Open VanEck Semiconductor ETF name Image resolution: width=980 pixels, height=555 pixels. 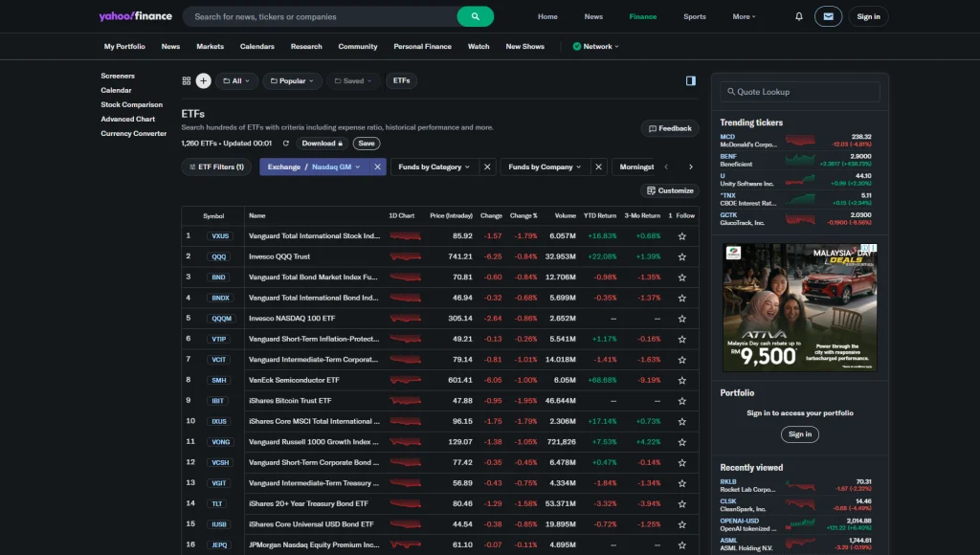click(294, 380)
